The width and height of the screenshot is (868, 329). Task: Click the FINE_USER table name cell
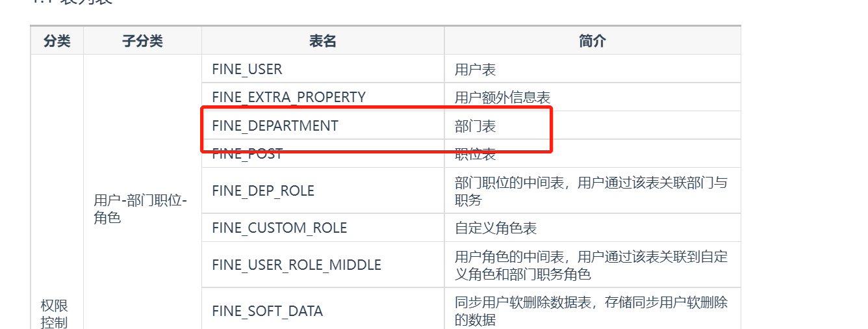pos(323,69)
